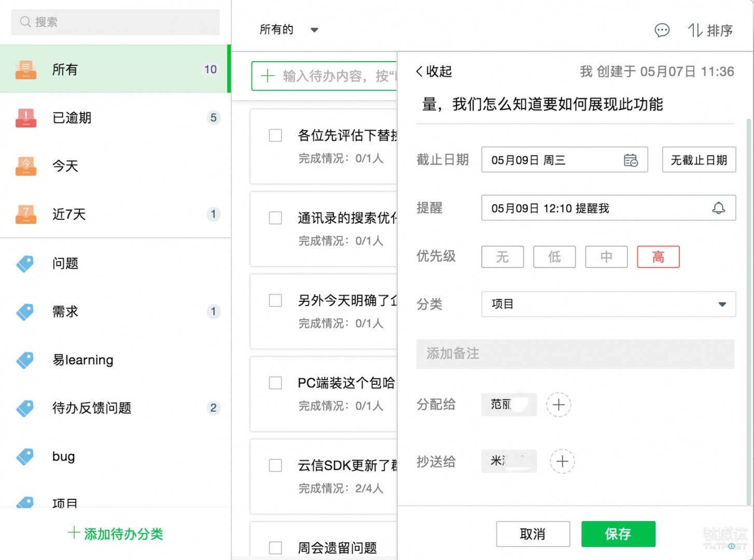Check the 另外今天明确了 todo checkbox
The height and width of the screenshot is (560, 754).
tap(275, 300)
